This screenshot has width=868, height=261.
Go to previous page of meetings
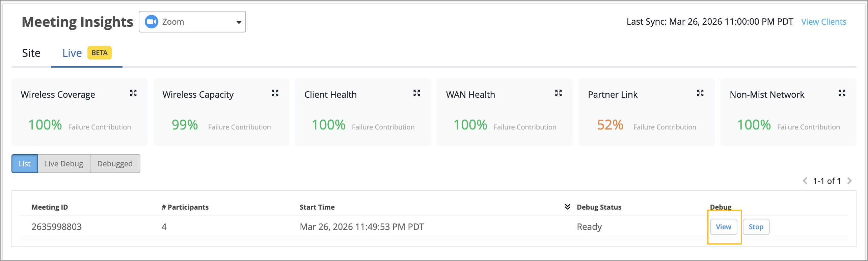click(805, 181)
